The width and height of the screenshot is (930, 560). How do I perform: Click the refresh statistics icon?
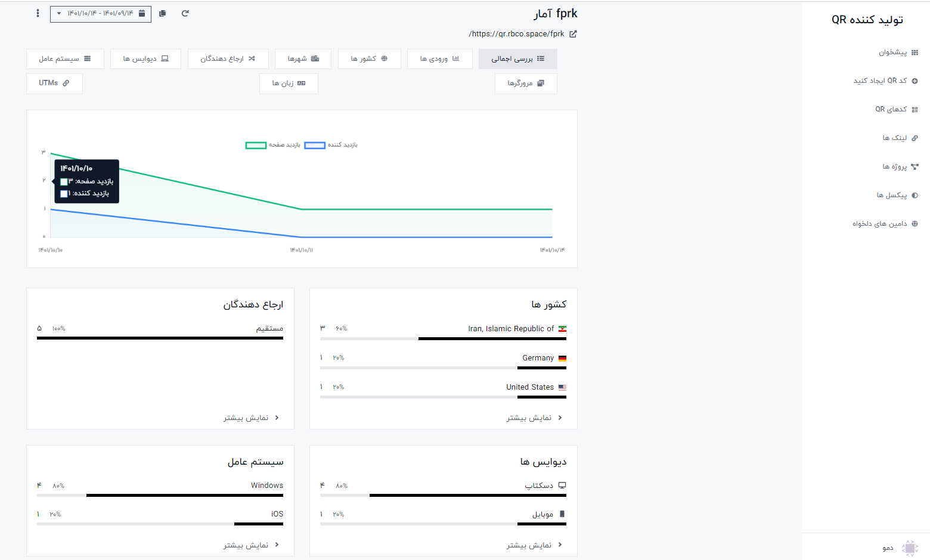(185, 13)
